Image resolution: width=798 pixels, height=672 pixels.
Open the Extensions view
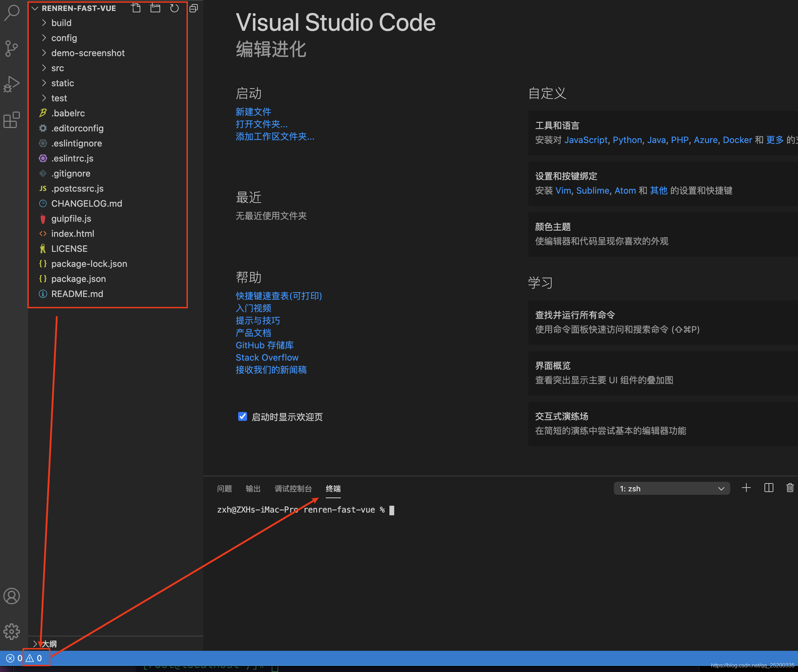coord(12,120)
